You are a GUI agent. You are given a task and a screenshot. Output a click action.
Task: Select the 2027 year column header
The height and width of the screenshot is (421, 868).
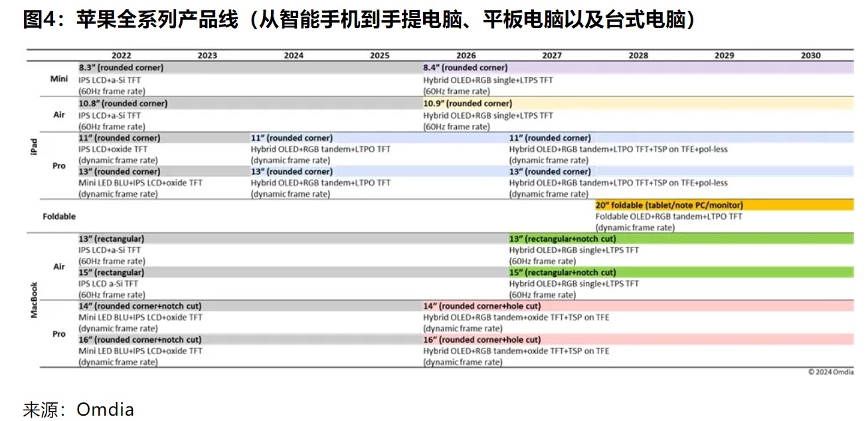pyautogui.click(x=552, y=56)
